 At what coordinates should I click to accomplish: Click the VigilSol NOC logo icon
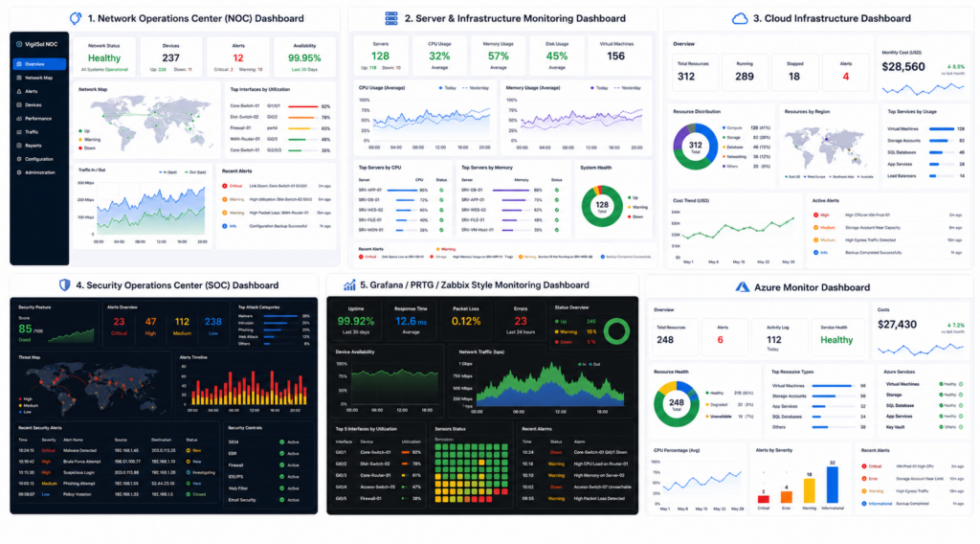pyautogui.click(x=19, y=44)
